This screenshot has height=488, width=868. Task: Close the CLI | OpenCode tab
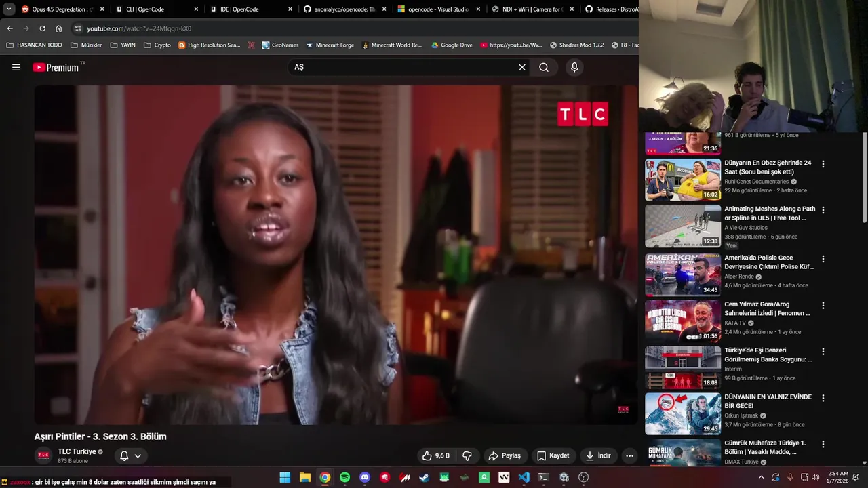tap(196, 9)
